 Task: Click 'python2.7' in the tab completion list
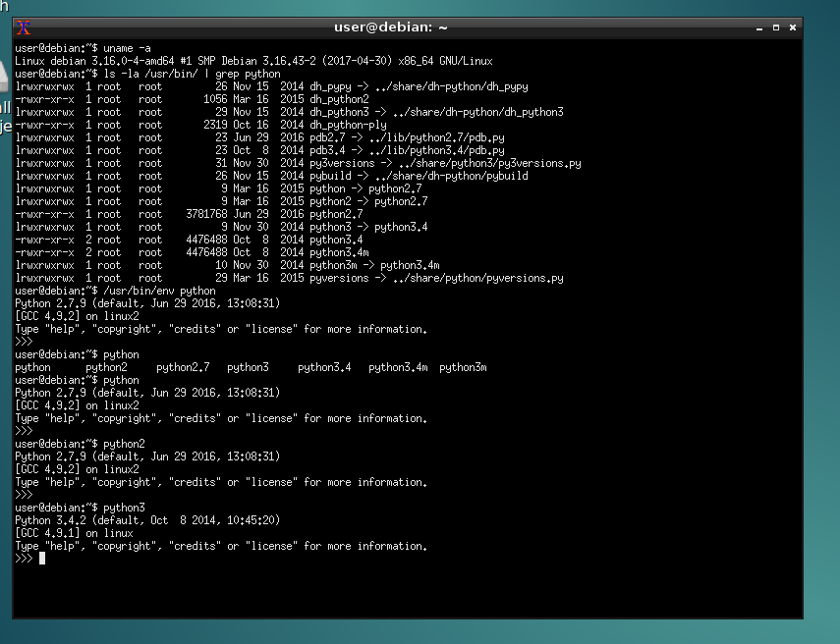point(183,368)
